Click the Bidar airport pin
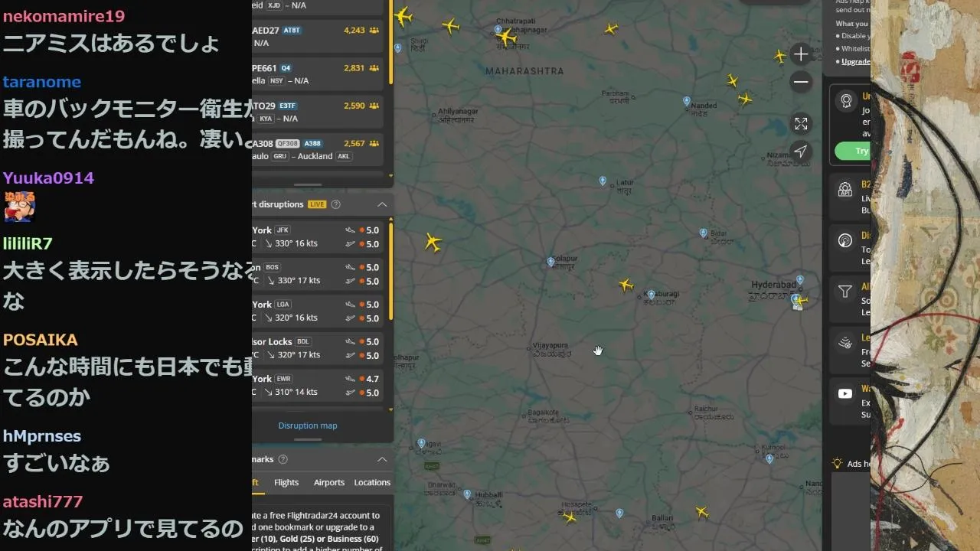 point(703,233)
